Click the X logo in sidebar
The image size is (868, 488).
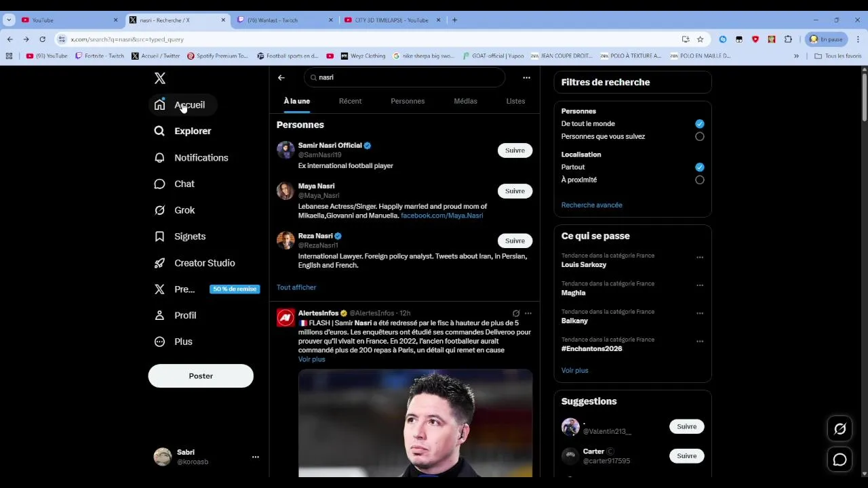160,79
